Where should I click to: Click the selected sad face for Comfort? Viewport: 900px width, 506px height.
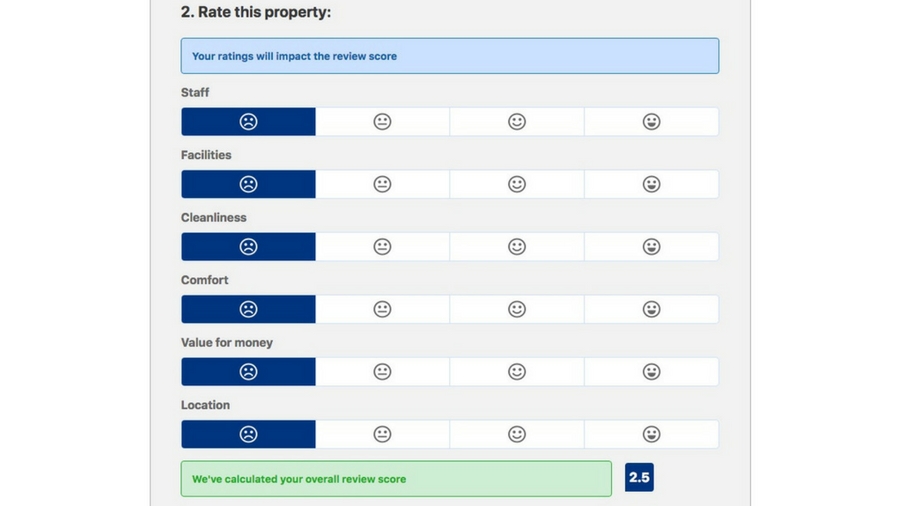248,309
